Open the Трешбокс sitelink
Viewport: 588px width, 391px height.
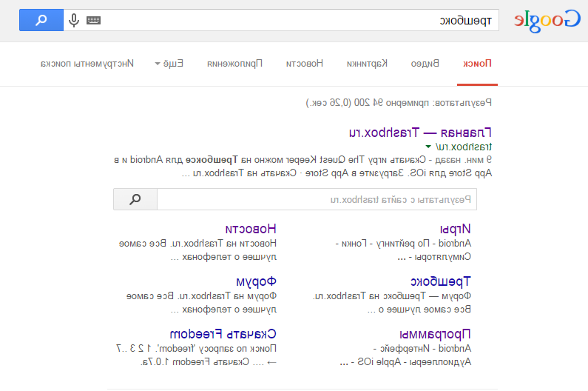441,281
